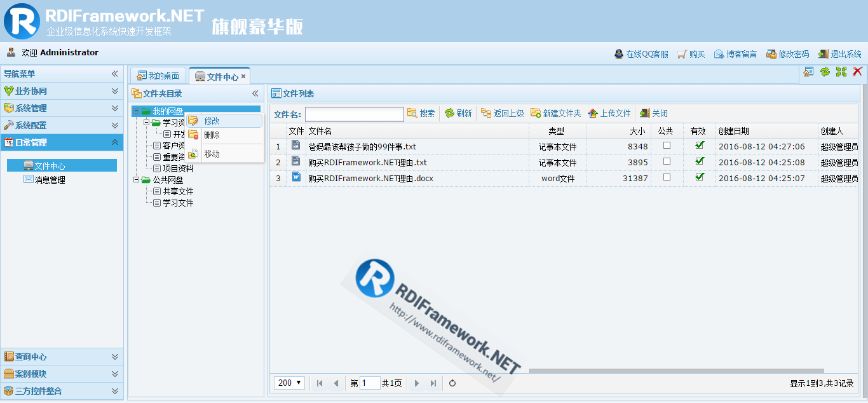The image size is (868, 403).
Task: Expand the 案例模块 accordion section
Action: tap(115, 374)
